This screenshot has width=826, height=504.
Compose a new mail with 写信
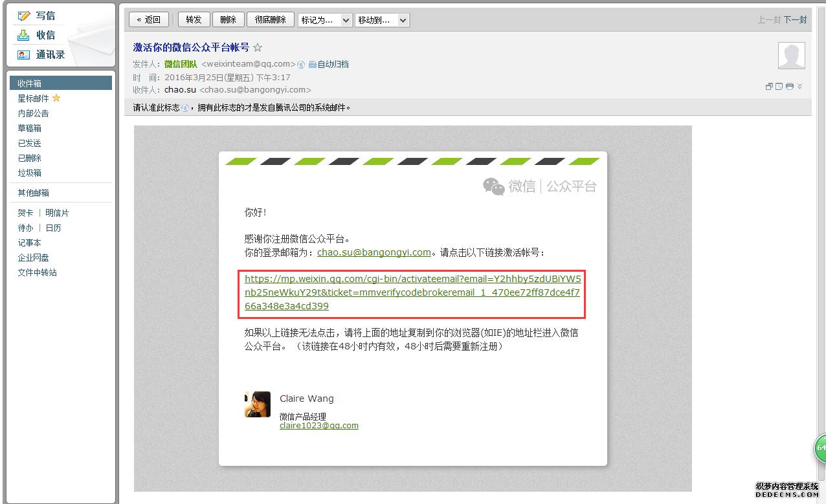click(37, 16)
